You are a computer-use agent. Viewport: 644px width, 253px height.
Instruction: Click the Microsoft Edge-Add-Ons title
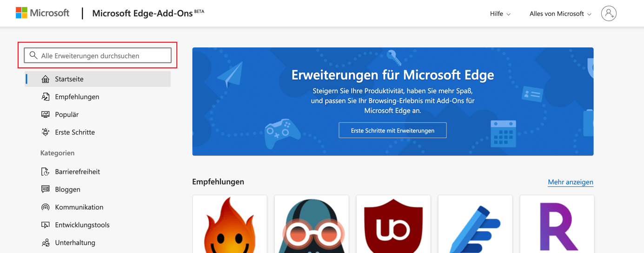coord(142,13)
